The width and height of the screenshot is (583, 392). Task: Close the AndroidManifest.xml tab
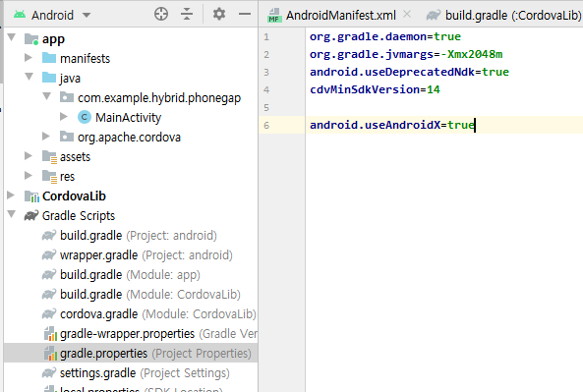407,14
